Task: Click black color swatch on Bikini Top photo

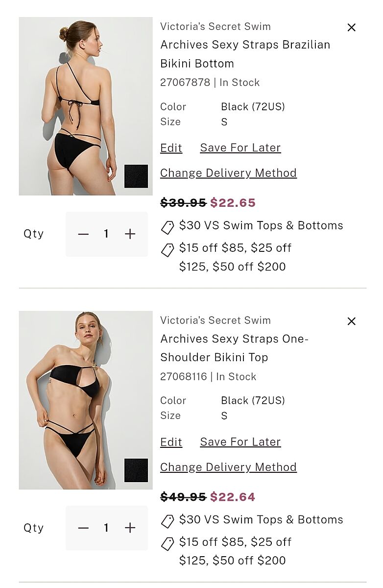Action: 136,470
